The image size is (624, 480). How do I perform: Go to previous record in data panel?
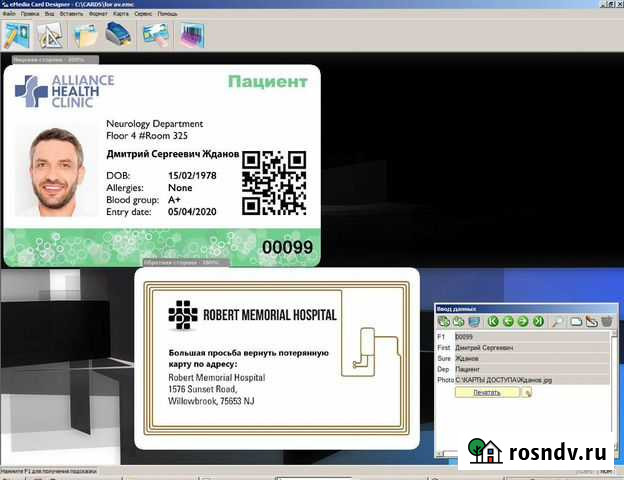click(508, 321)
